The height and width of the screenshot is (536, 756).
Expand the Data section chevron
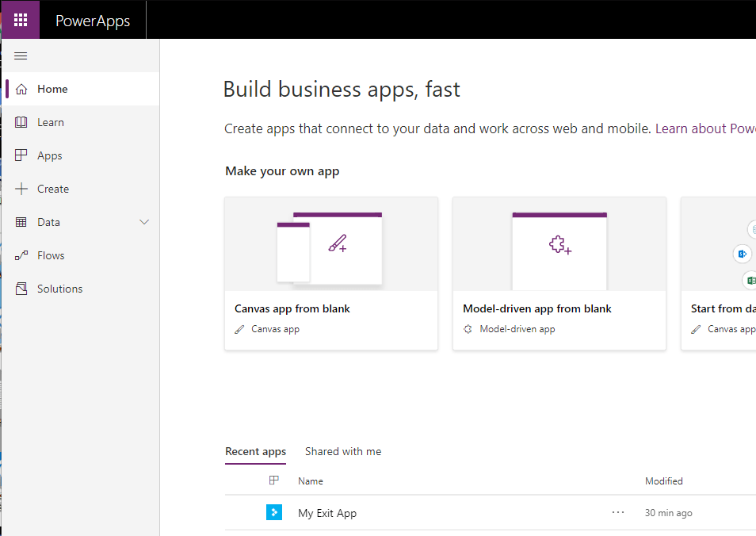click(x=144, y=222)
